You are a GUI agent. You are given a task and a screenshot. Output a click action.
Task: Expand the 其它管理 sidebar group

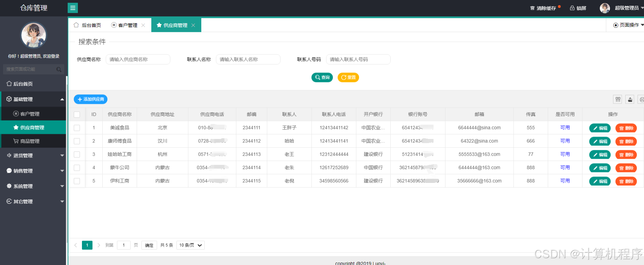coord(33,201)
